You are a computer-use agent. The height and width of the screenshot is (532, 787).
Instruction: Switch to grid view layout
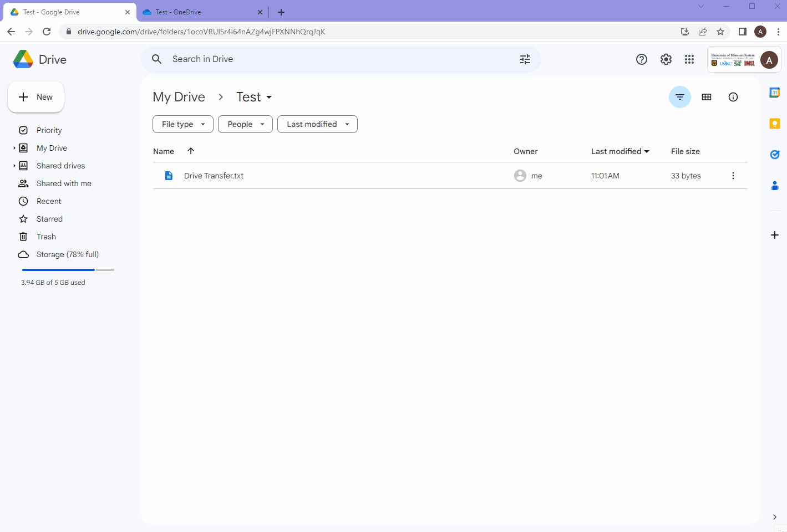(x=706, y=96)
